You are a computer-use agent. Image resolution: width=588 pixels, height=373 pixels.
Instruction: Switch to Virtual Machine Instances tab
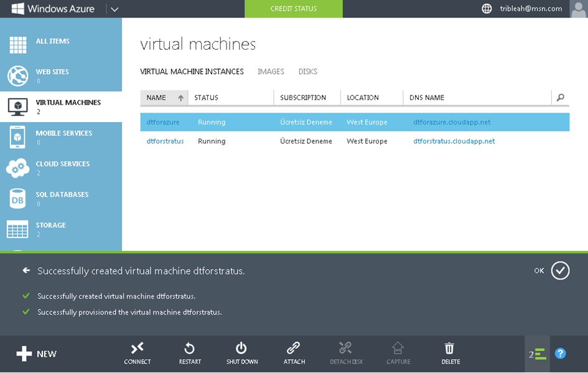point(192,72)
